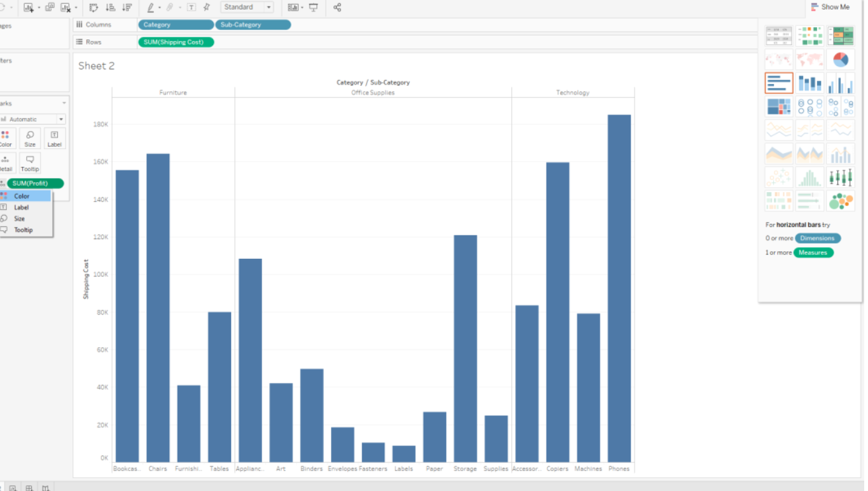
Task: Click the share icon in the toolbar
Action: tap(337, 8)
